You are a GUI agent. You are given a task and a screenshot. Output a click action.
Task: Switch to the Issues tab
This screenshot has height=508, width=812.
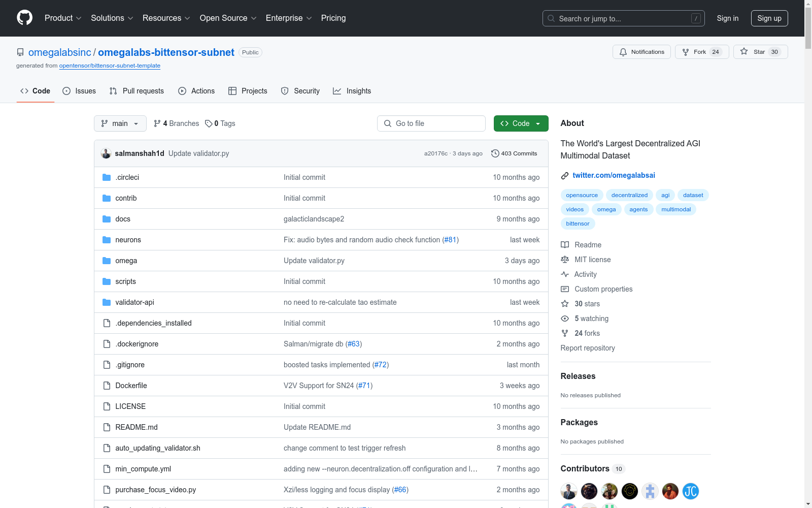(x=79, y=91)
